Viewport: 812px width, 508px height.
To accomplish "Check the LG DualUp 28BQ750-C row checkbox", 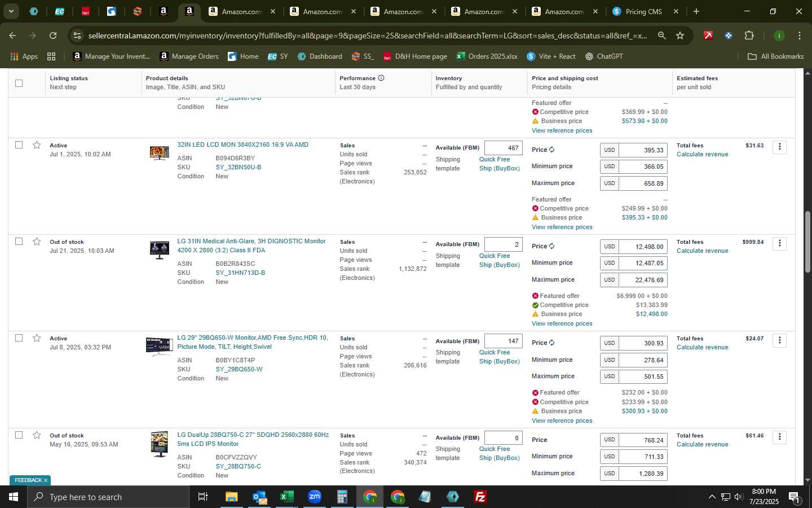I will click(x=19, y=435).
